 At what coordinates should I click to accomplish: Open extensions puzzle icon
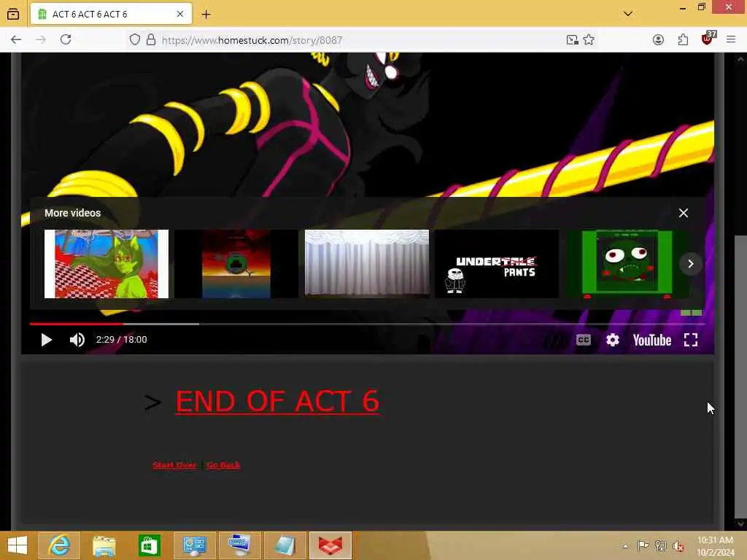[x=683, y=40]
